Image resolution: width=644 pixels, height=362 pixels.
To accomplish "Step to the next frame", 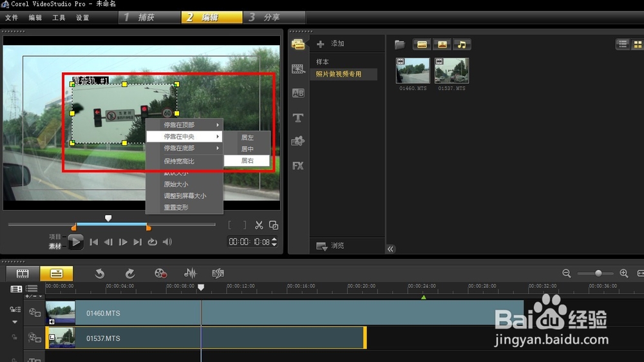I will [x=123, y=242].
